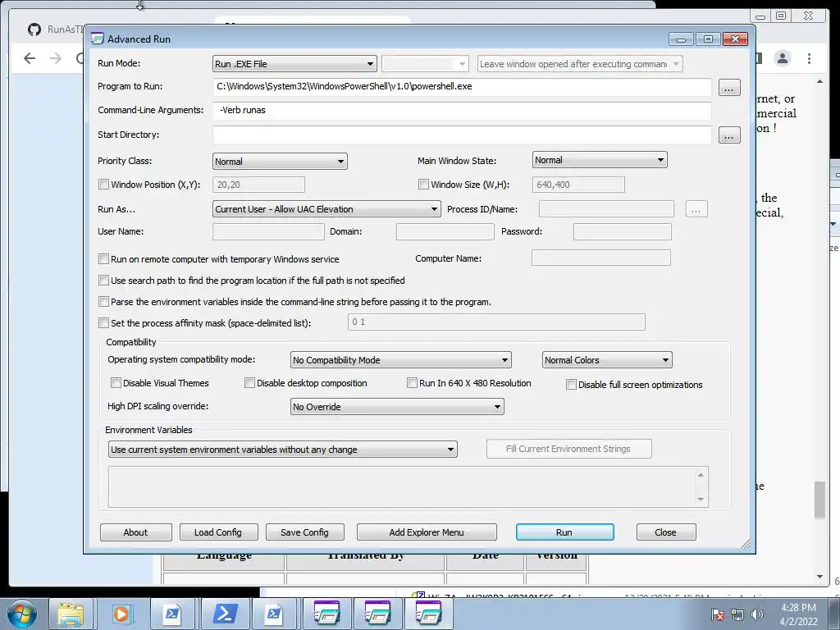Open the Priority Class dropdown

(280, 162)
